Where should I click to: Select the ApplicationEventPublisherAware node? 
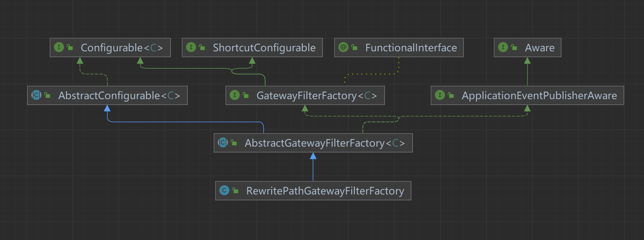pyautogui.click(x=527, y=95)
